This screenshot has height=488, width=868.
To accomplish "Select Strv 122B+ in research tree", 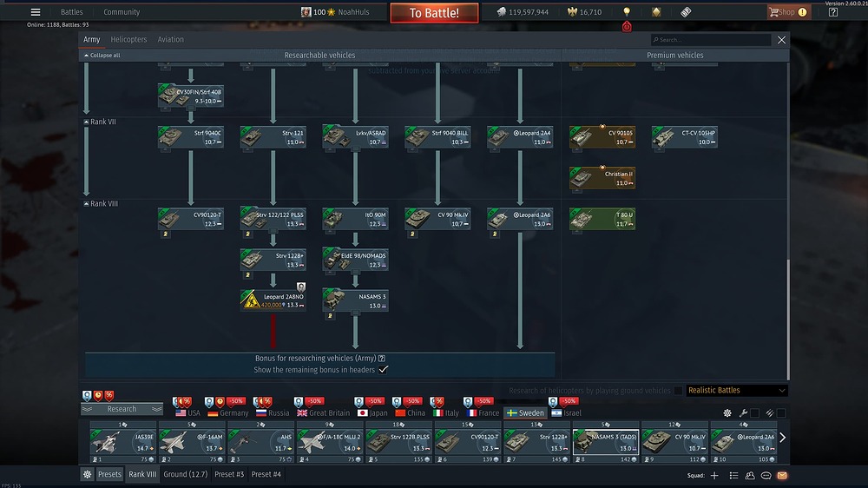I will pos(273,260).
